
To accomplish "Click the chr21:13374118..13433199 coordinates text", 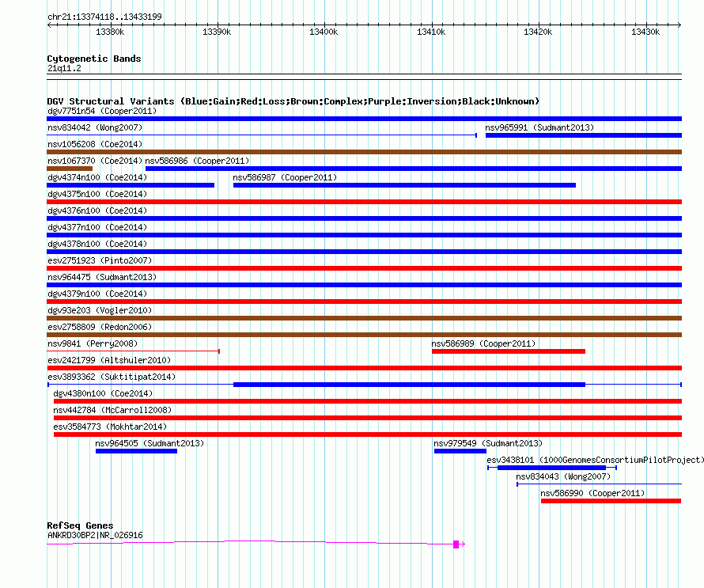I will point(104,17).
